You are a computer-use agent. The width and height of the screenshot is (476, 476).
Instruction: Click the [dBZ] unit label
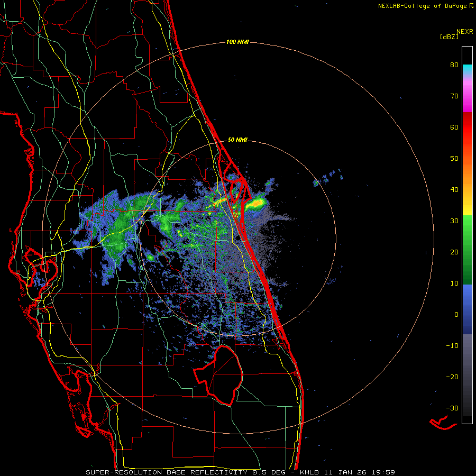click(449, 37)
